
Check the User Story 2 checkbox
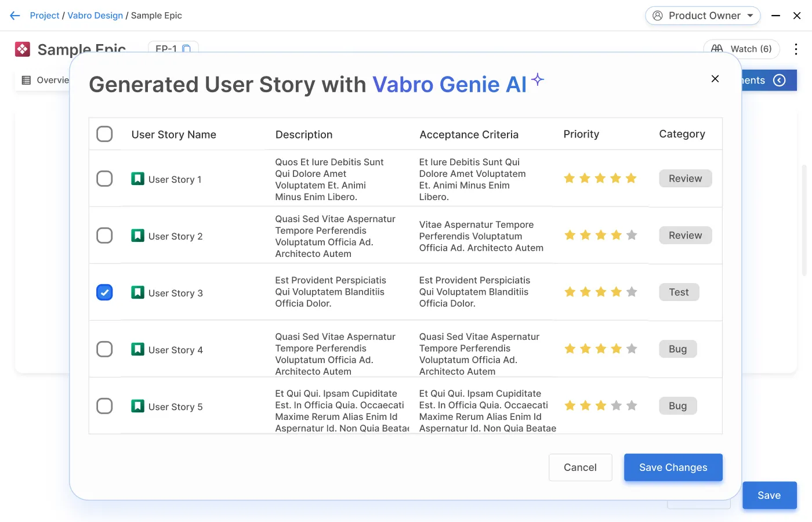point(104,235)
